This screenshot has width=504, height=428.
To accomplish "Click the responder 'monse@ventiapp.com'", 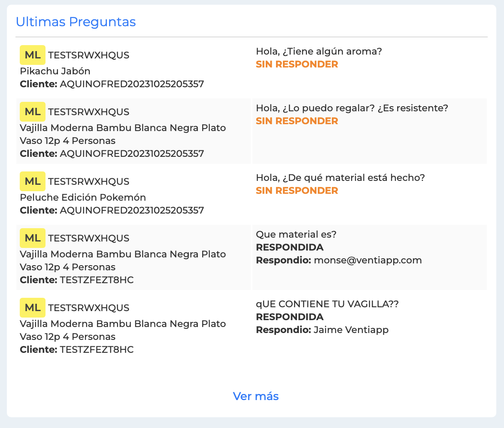I will [x=368, y=260].
